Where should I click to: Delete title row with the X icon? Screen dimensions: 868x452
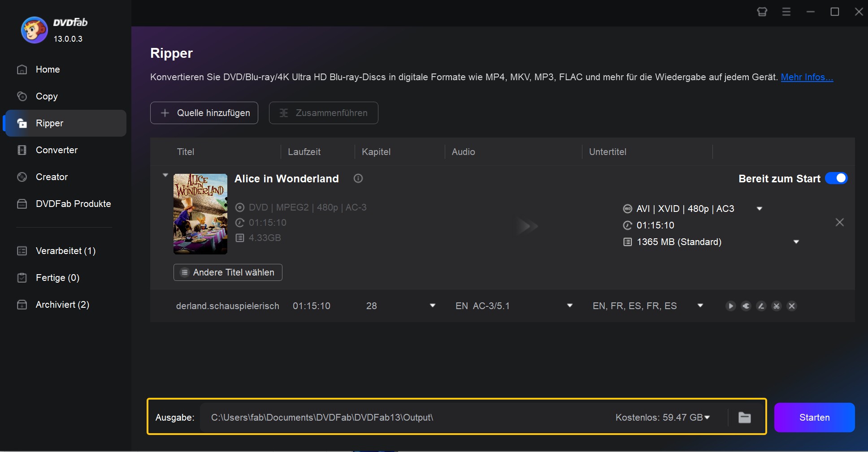coord(792,306)
